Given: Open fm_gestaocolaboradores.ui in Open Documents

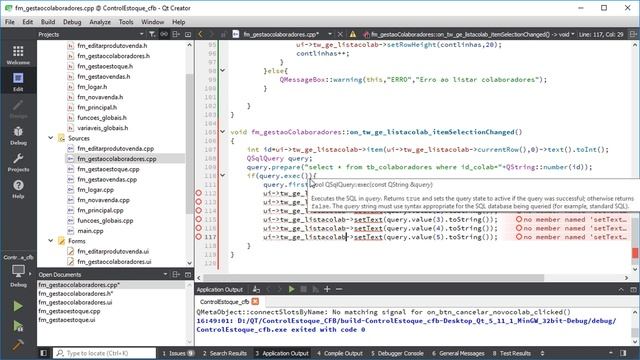Looking at the screenshot, I should tap(75, 302).
